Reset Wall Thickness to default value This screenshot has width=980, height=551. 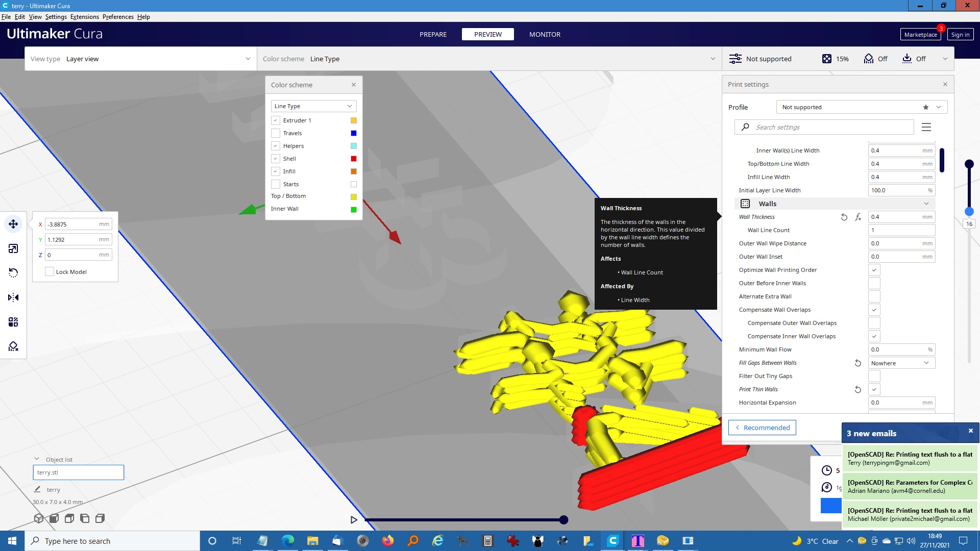tap(844, 217)
